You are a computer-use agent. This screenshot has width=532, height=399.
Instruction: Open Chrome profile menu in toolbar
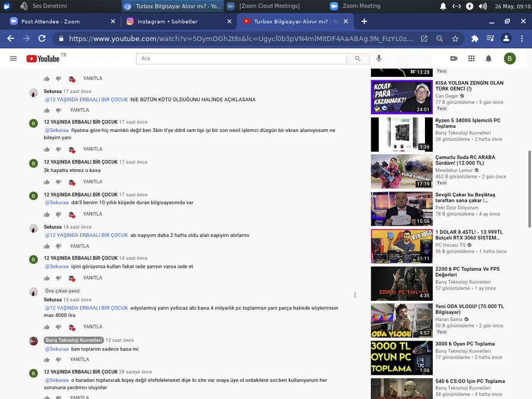506,38
